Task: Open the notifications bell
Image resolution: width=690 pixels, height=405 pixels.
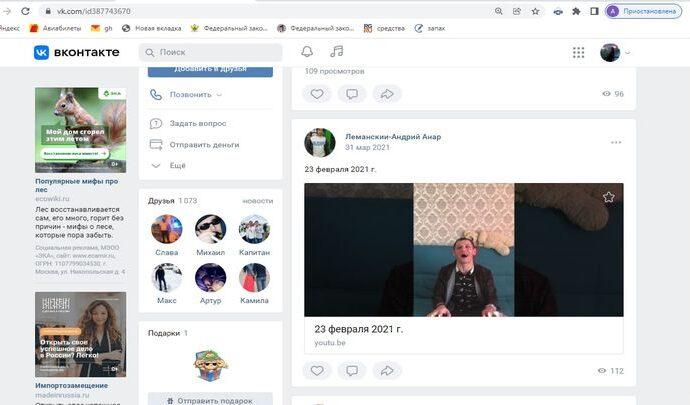Action: click(x=307, y=52)
